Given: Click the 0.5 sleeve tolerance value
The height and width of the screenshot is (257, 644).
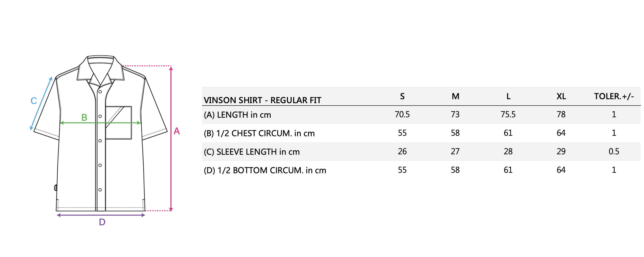Looking at the screenshot, I should (614, 151).
